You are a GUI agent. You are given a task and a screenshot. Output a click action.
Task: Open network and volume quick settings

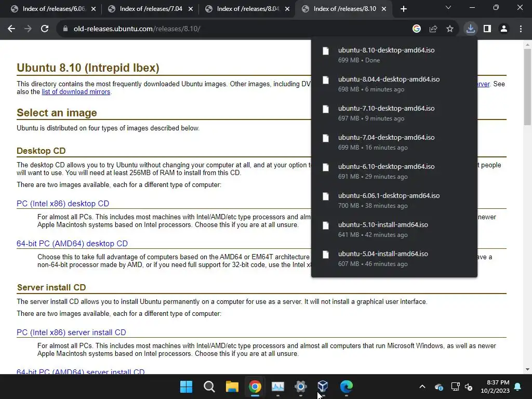click(462, 387)
